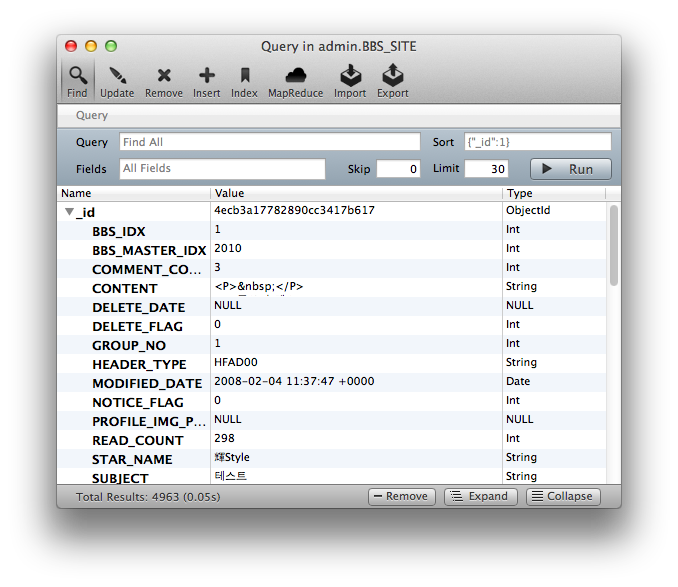The height and width of the screenshot is (587, 678).
Task: Click the Query section header label
Action: [x=92, y=115]
